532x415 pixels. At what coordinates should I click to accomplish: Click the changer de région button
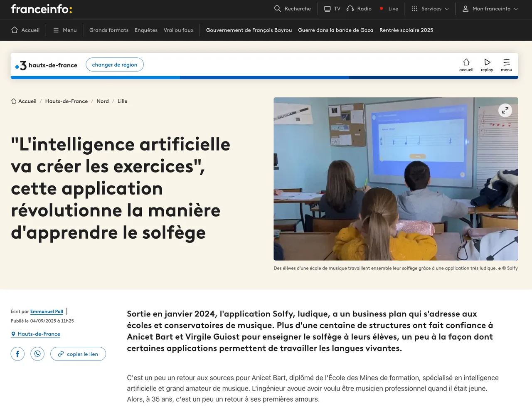click(115, 64)
